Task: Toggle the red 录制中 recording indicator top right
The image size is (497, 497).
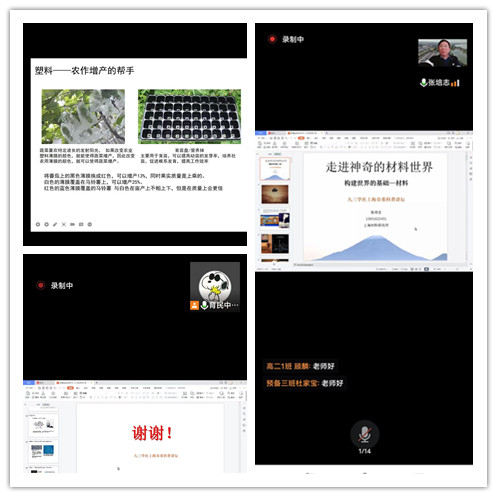Action: [272, 39]
